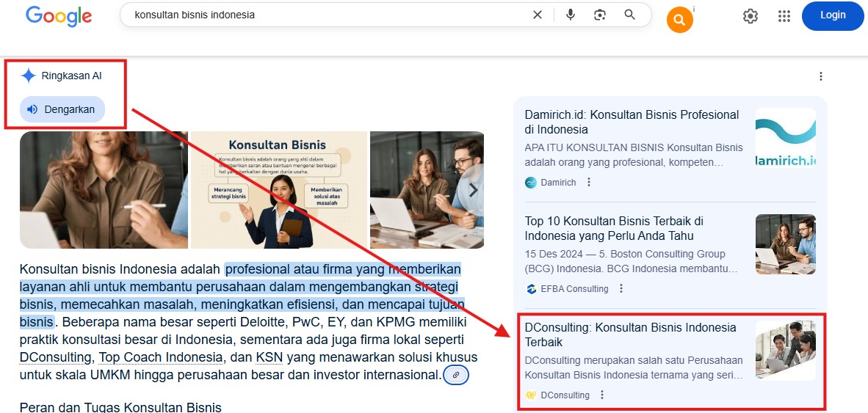
Task: Click the DConsulting source favicon
Action: tap(531, 395)
